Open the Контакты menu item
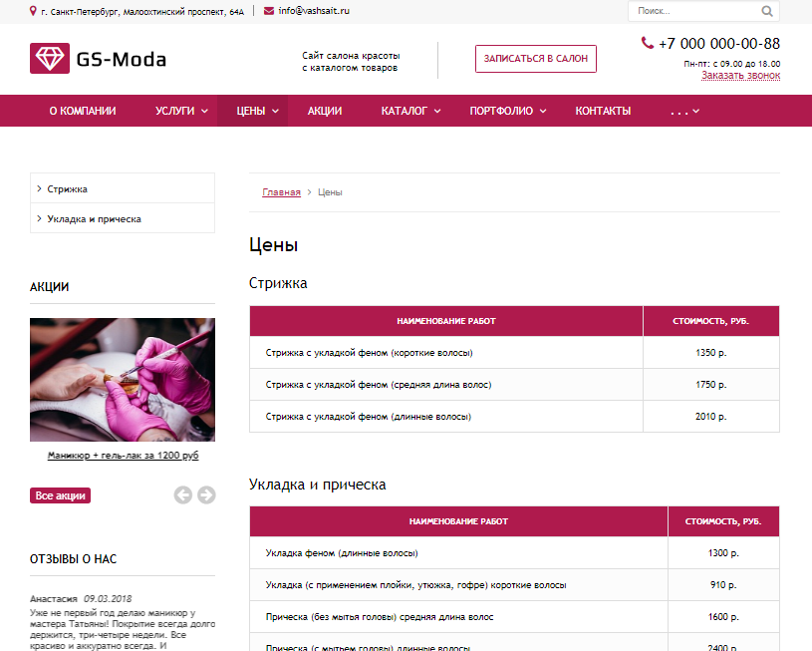812x651 pixels. pos(603,111)
